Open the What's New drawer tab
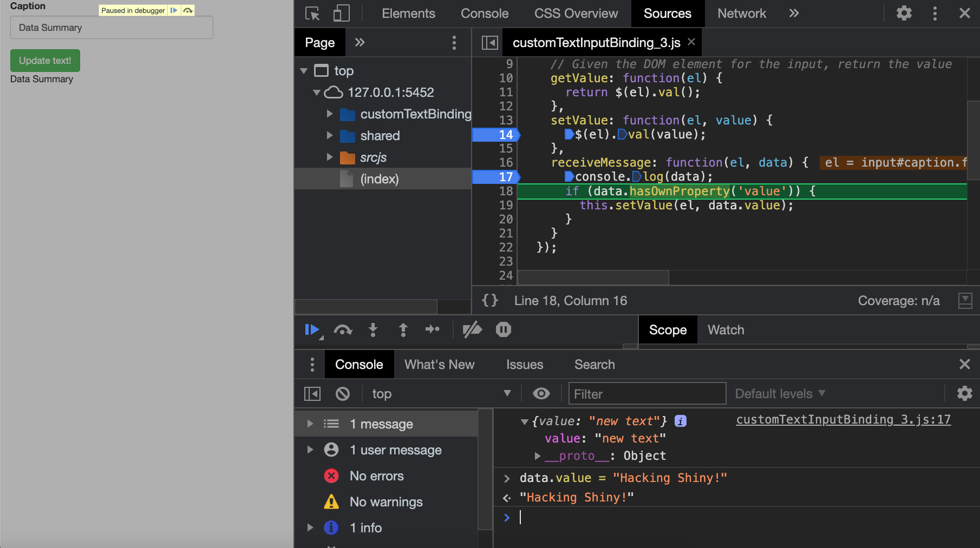 coord(439,365)
